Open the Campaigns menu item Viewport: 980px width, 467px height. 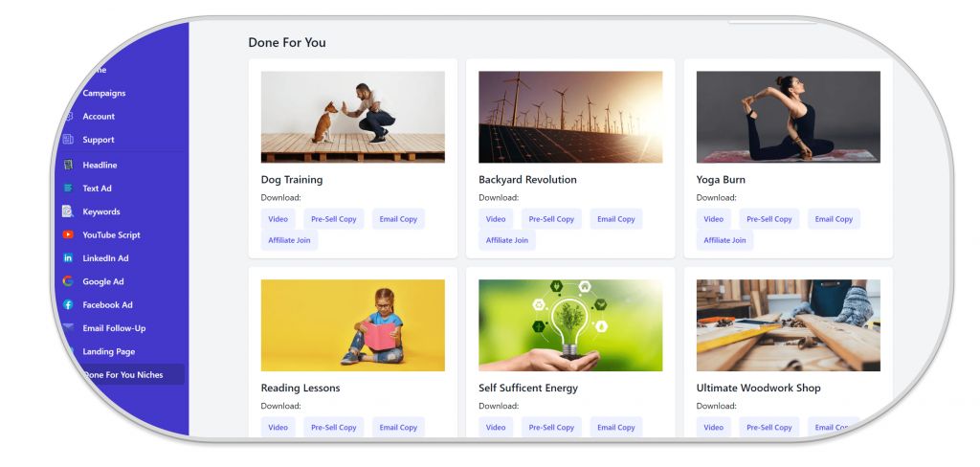coord(103,93)
